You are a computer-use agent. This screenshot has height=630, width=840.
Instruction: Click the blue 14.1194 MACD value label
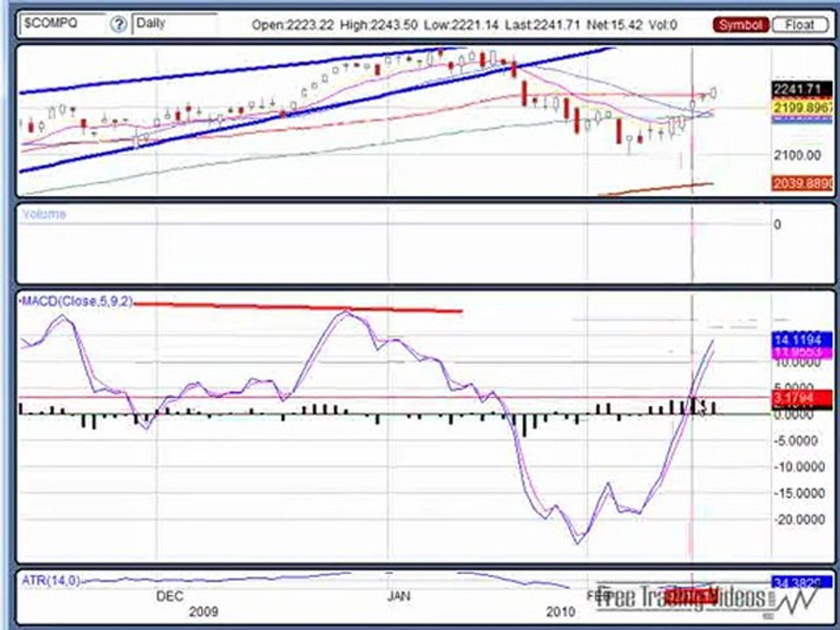(802, 339)
